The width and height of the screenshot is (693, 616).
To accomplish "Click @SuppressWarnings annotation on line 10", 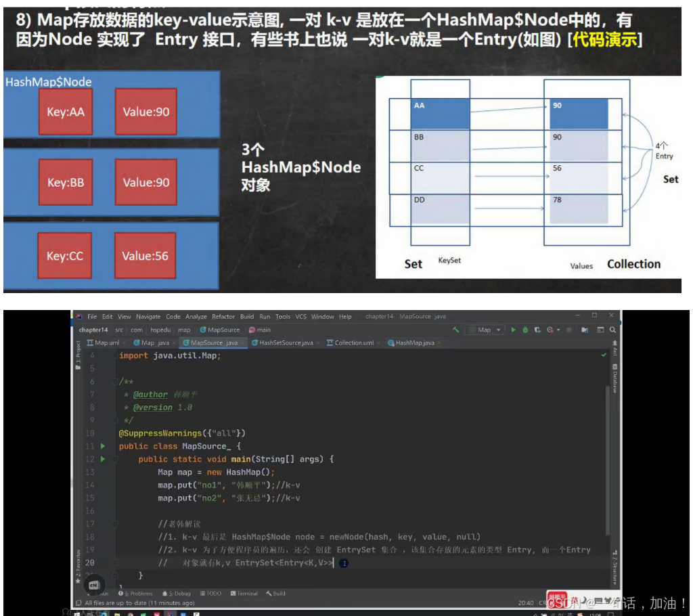I will pyautogui.click(x=160, y=433).
